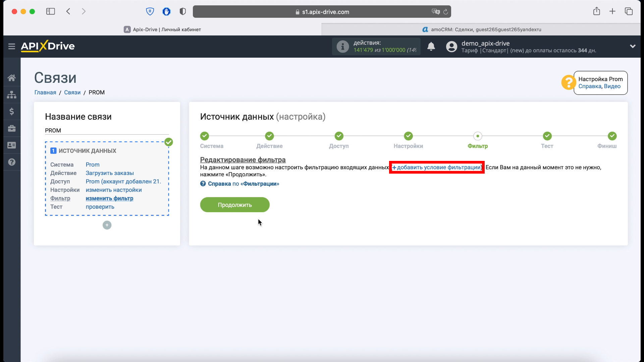Click demo_apix-drive account name
644x362 pixels.
point(485,43)
